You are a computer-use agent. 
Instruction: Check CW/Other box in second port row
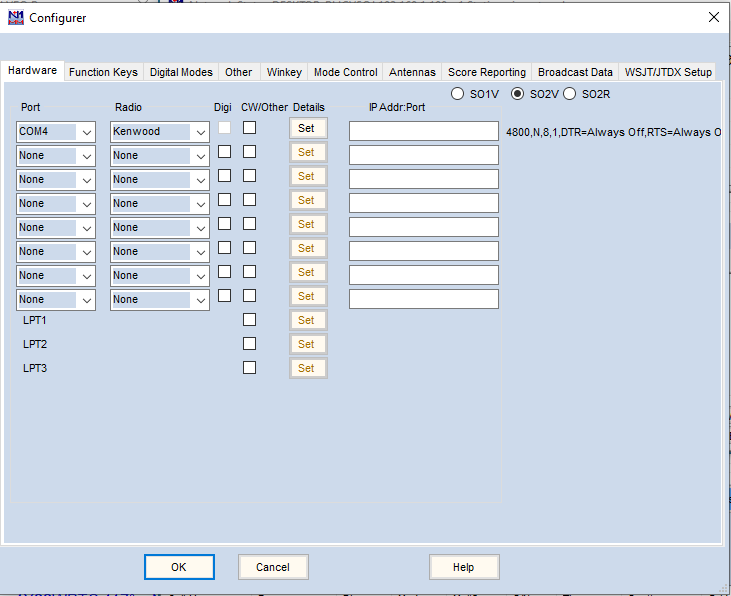coord(249,152)
